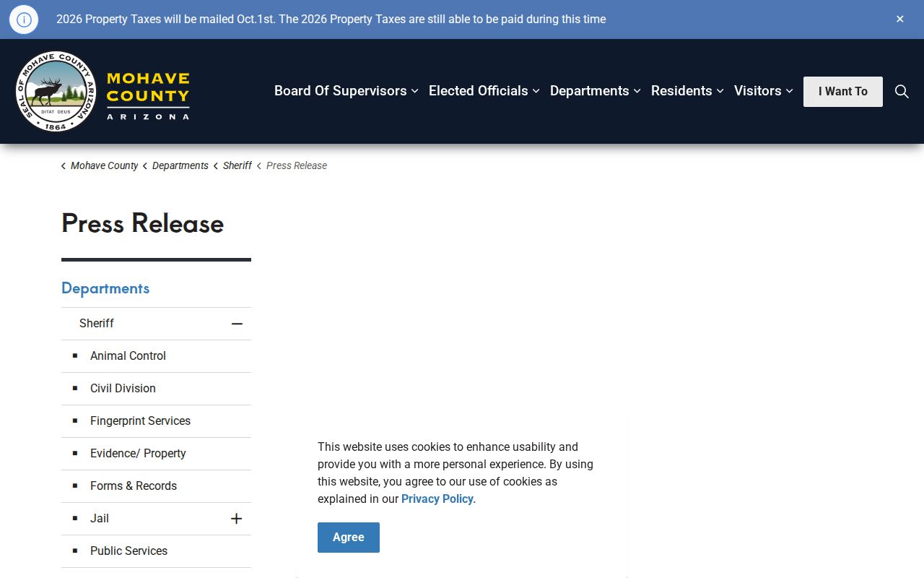924x578 pixels.
Task: Open Public Services in the sidebar
Action: tap(128, 551)
